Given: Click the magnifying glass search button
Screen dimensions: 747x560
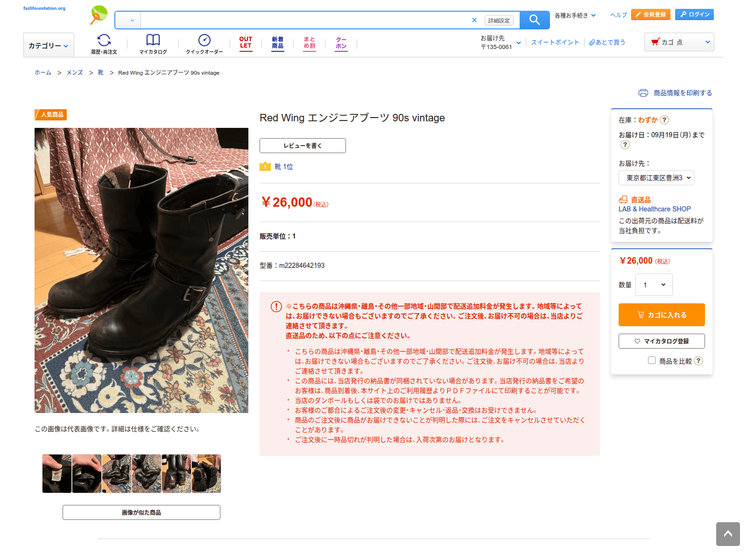Looking at the screenshot, I should [x=535, y=20].
